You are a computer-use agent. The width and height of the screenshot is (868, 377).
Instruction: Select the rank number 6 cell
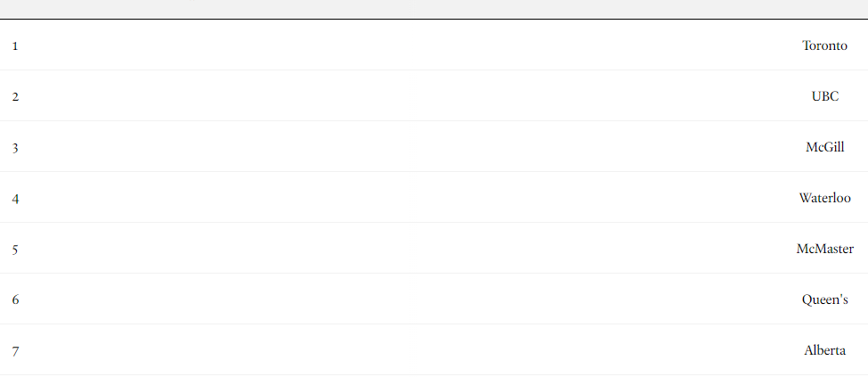(x=15, y=300)
